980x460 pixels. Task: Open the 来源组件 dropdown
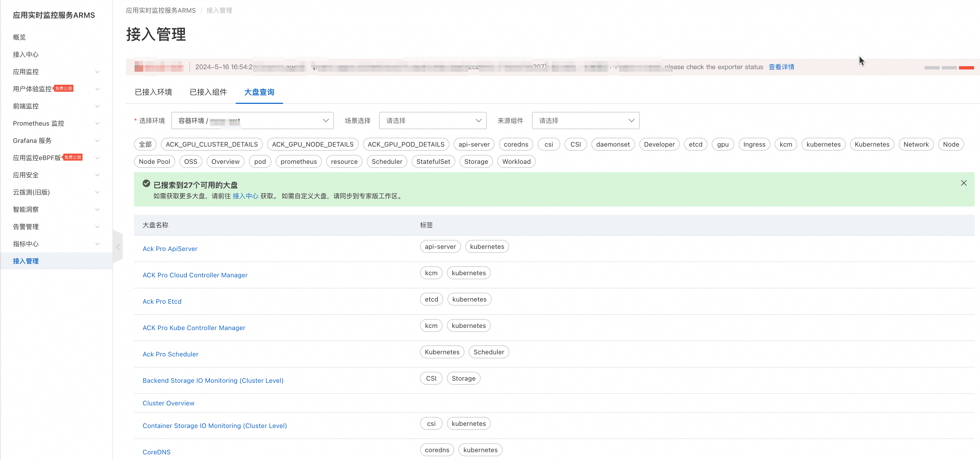point(585,121)
